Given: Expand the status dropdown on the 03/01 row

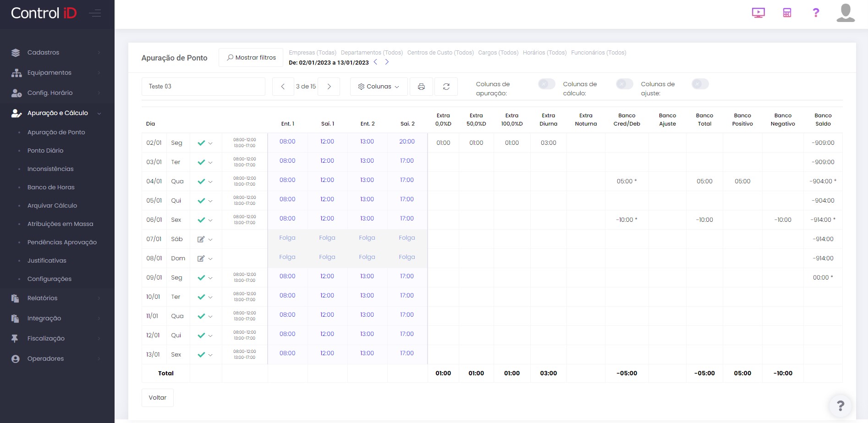Looking at the screenshot, I should (210, 162).
